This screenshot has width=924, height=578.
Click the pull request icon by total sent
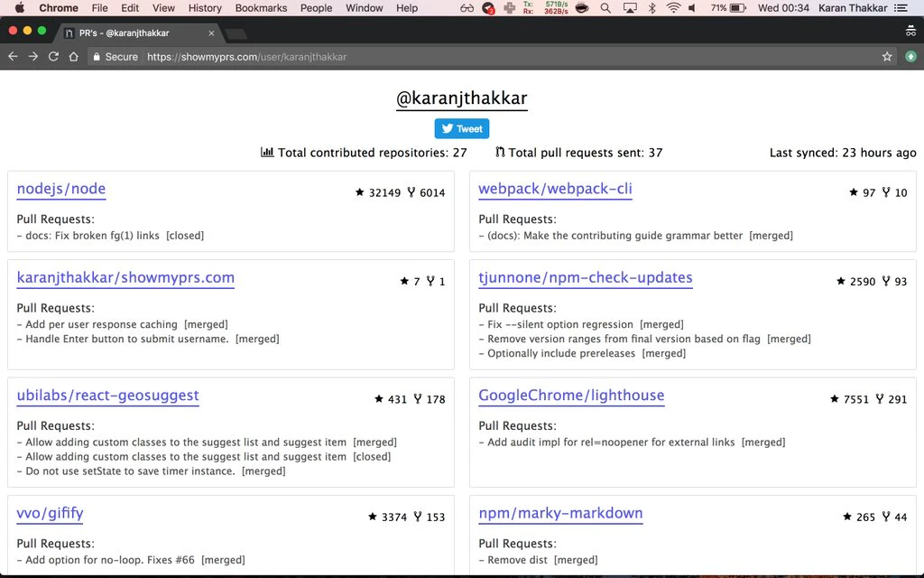tap(500, 152)
